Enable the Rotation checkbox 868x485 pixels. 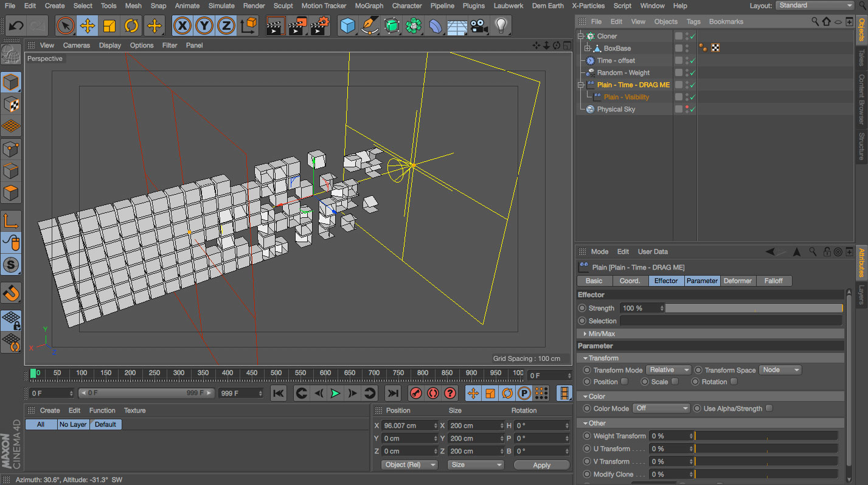[x=734, y=382]
